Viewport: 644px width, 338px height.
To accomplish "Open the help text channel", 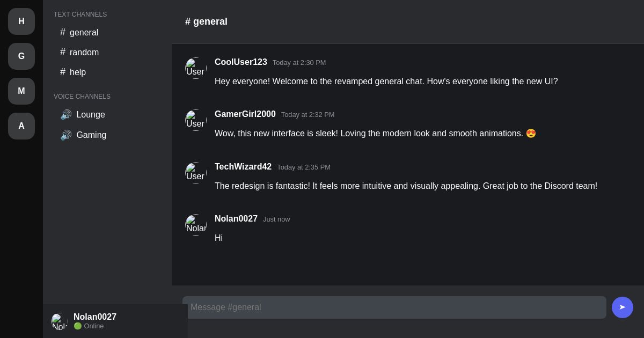I will click(x=78, y=72).
